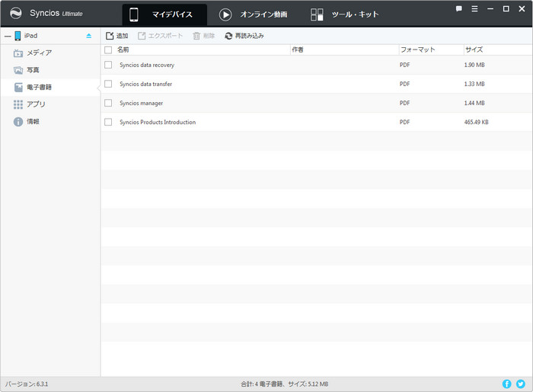Click the エクスポート button
Image resolution: width=533 pixels, height=392 pixels.
click(160, 36)
